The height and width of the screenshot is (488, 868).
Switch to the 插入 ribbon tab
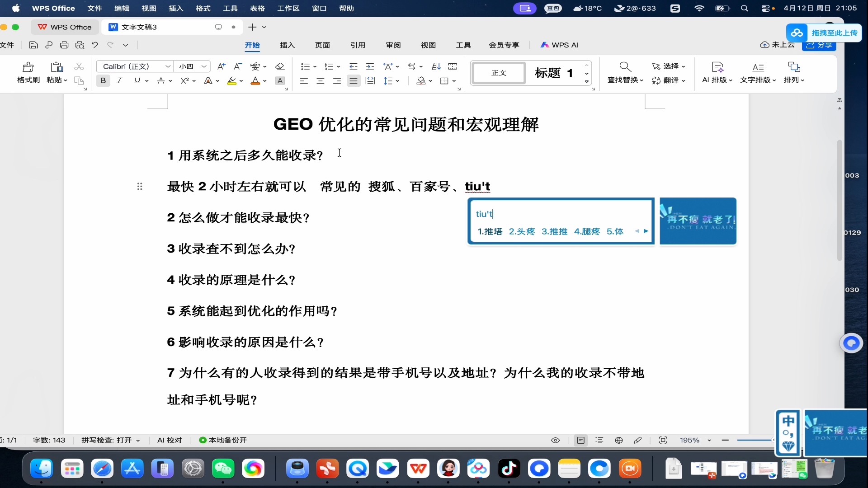tap(288, 45)
